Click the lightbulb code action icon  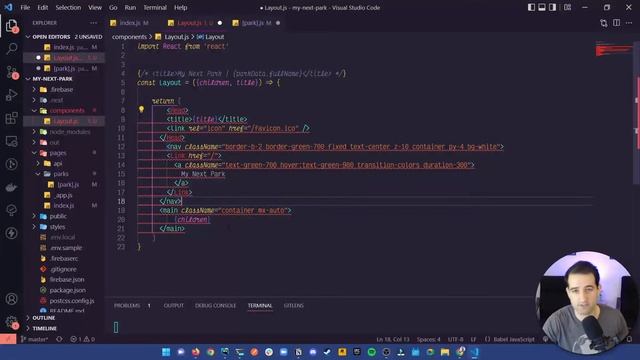(141, 109)
